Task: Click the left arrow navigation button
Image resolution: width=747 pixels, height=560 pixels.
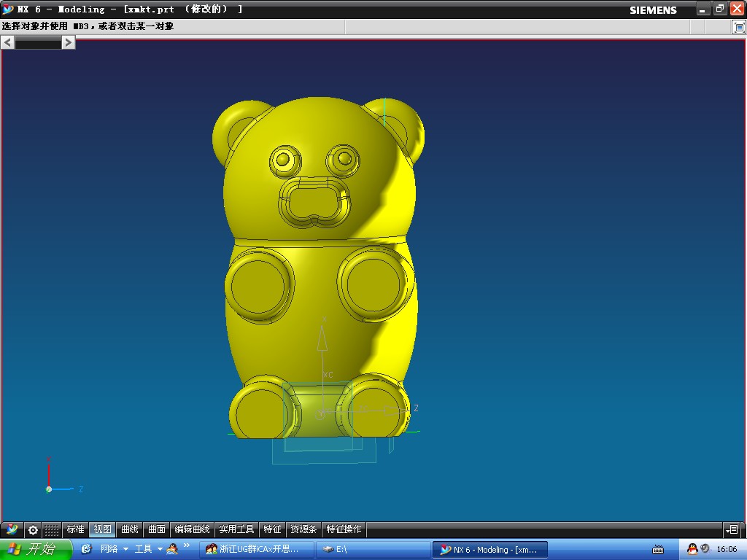Action: [x=7, y=43]
